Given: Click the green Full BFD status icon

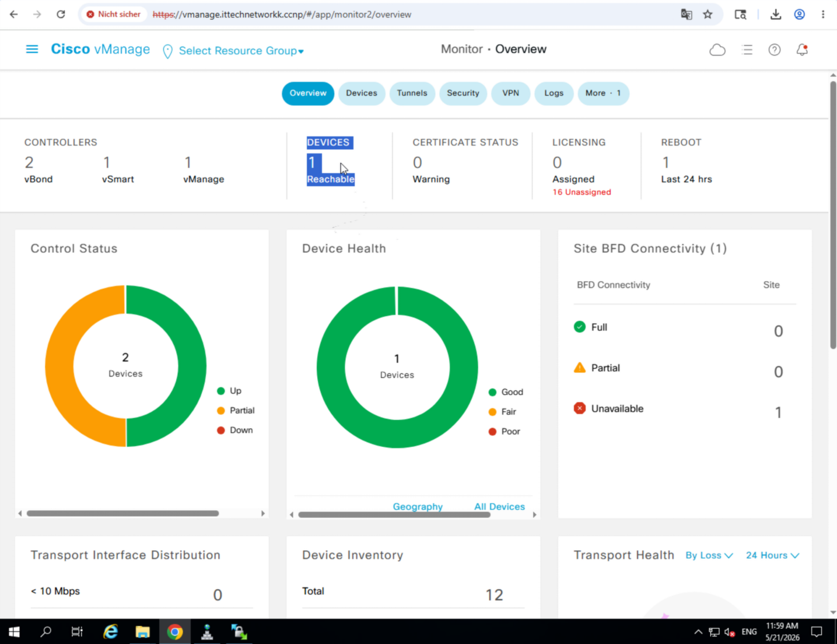Looking at the screenshot, I should tap(580, 327).
